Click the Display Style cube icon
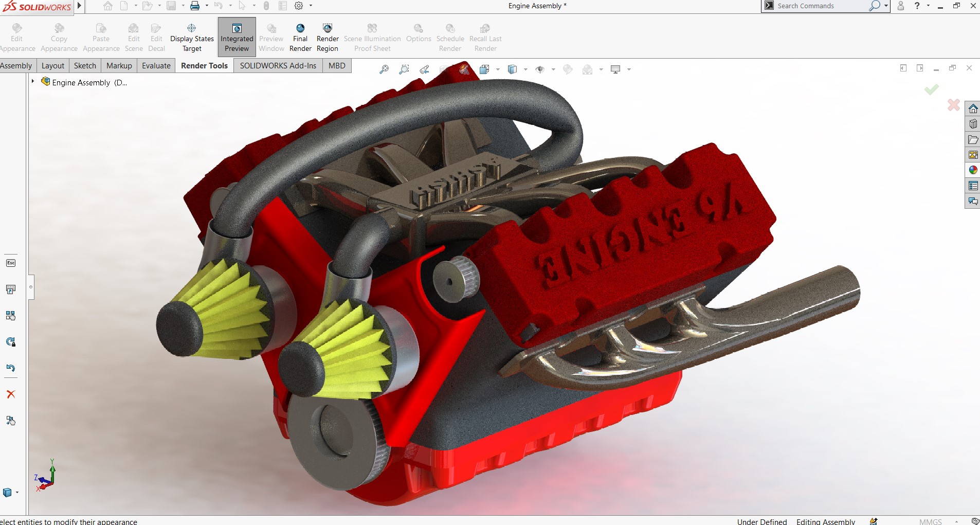980x525 pixels. point(512,69)
